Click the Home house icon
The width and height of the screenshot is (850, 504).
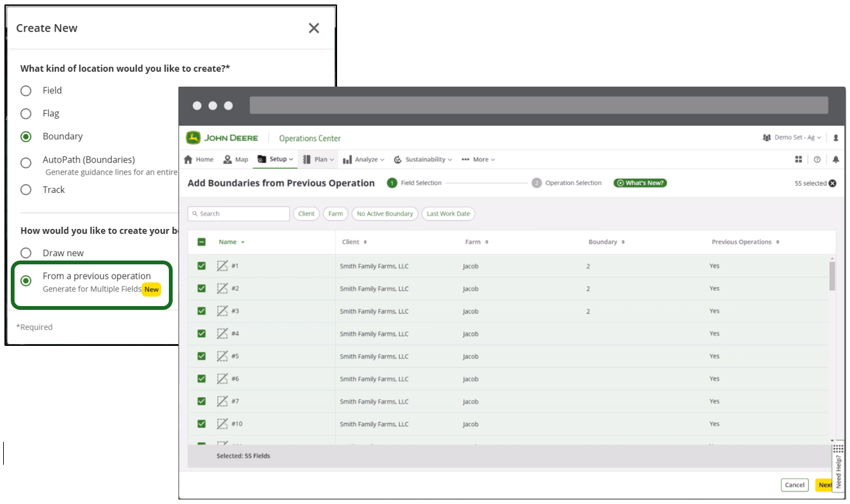click(x=188, y=159)
